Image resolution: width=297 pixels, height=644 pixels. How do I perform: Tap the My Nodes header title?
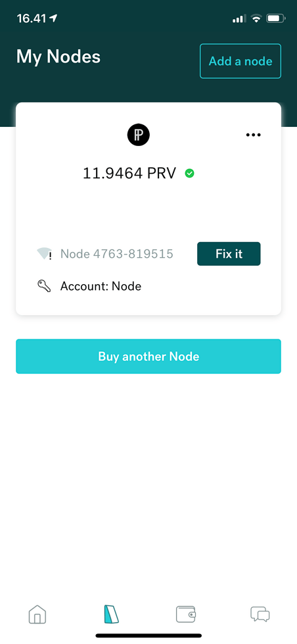58,57
